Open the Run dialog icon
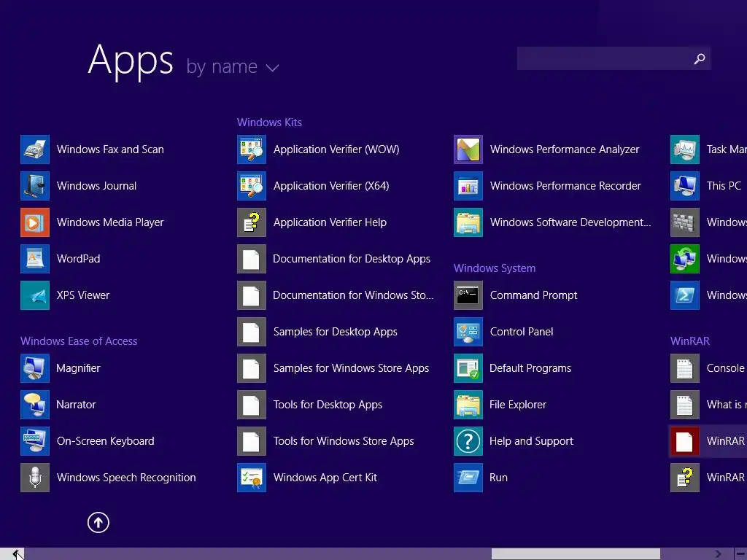This screenshot has width=747, height=560. (x=468, y=478)
